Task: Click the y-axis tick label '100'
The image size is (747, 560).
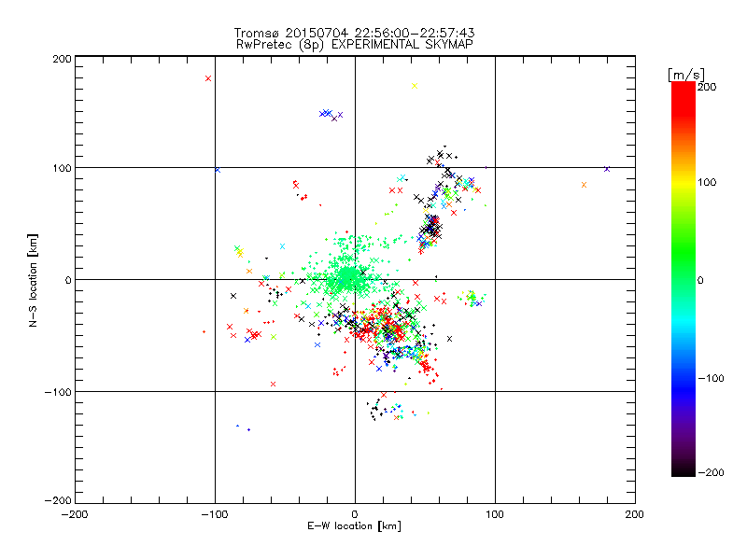Action: tap(62, 168)
